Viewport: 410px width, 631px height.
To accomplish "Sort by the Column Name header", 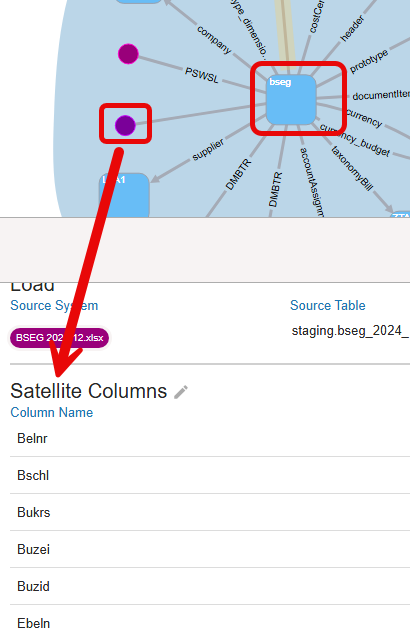I will tap(52, 412).
